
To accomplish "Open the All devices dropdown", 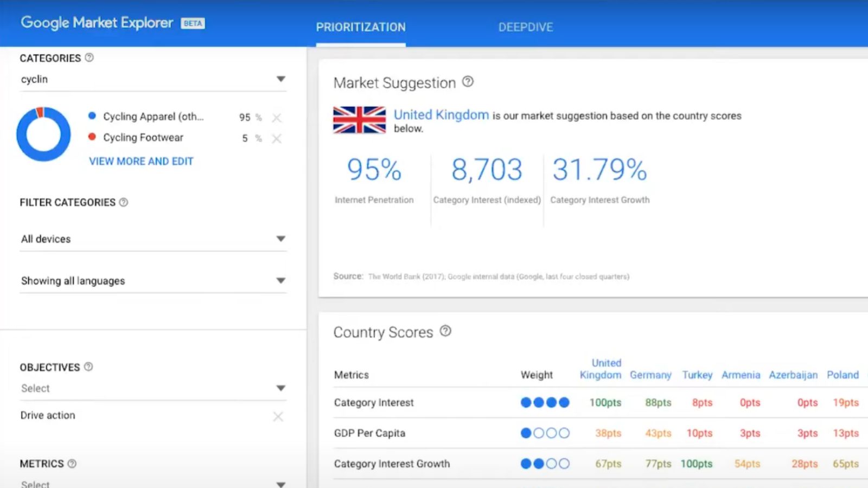I will (153, 239).
